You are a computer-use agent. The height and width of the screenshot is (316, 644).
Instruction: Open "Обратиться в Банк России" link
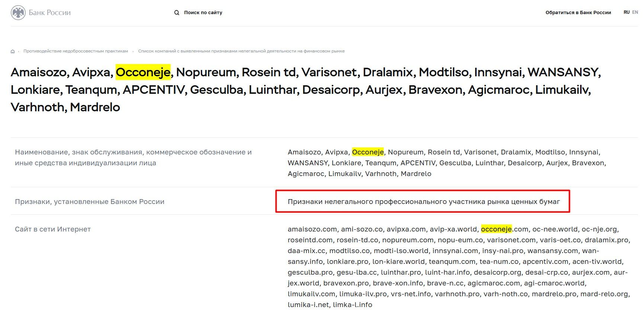578,13
